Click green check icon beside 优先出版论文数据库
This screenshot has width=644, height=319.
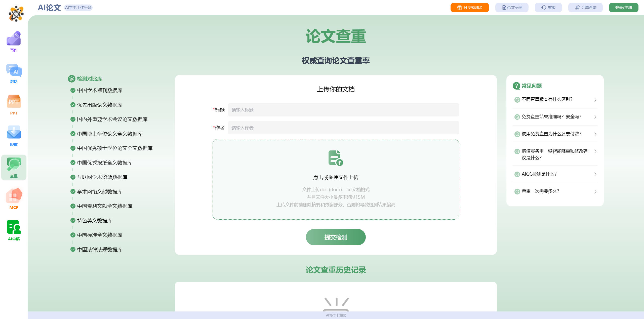click(73, 105)
